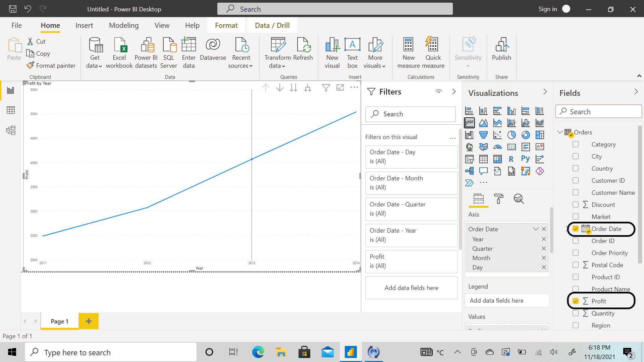Open the Order Date dropdown in the Axis well
Image resolution: width=644 pixels, height=362 pixels.
tap(535, 229)
